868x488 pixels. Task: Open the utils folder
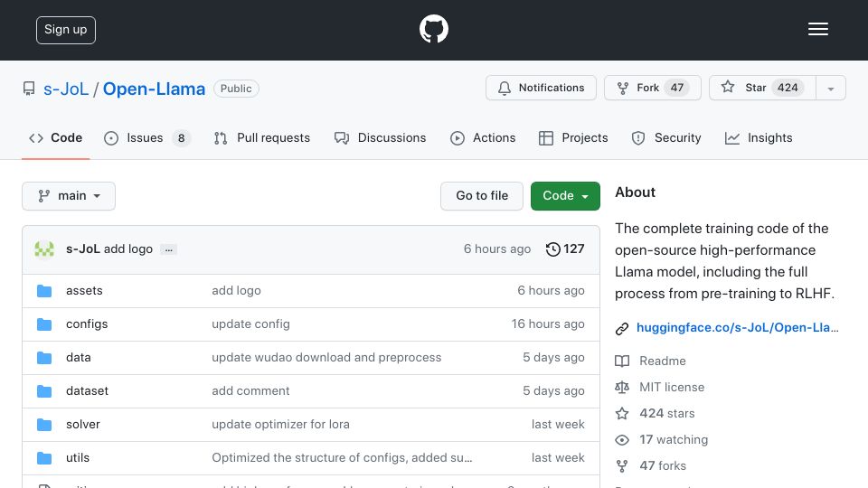click(78, 457)
